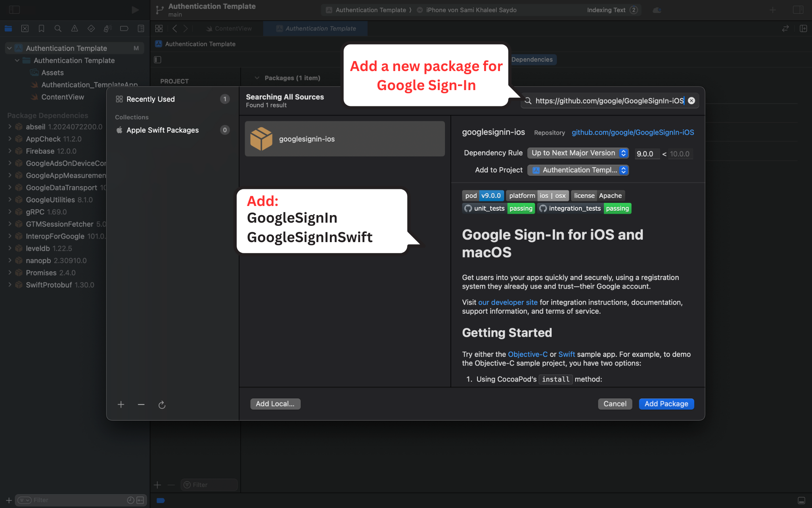Expand the Firebase package dependency
Image resolution: width=812 pixels, height=508 pixels.
(10, 151)
